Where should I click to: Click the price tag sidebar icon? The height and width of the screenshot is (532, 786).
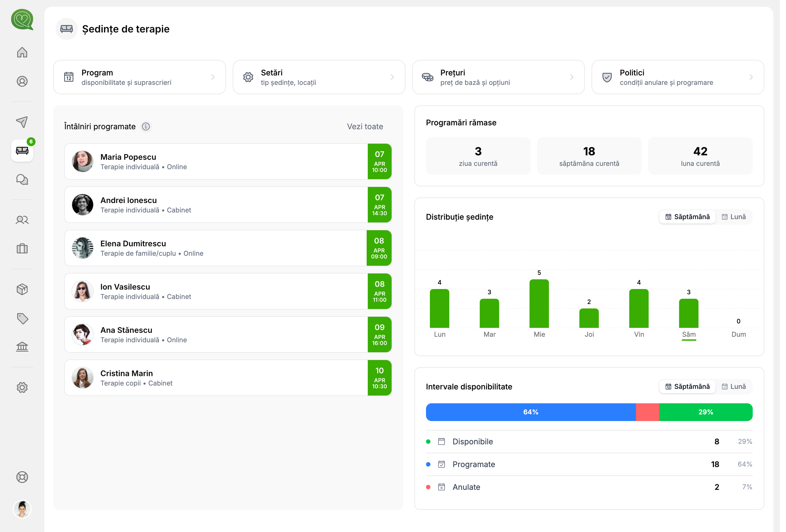pyautogui.click(x=22, y=318)
